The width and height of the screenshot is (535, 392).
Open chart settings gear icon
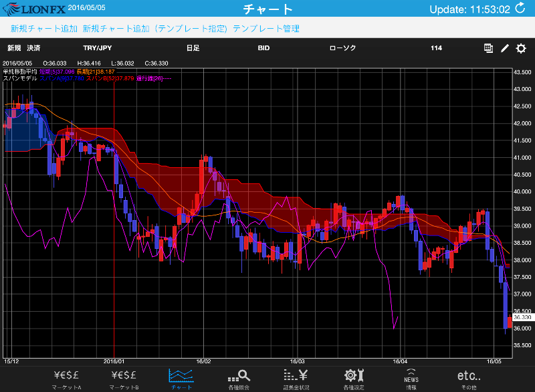pos(521,48)
